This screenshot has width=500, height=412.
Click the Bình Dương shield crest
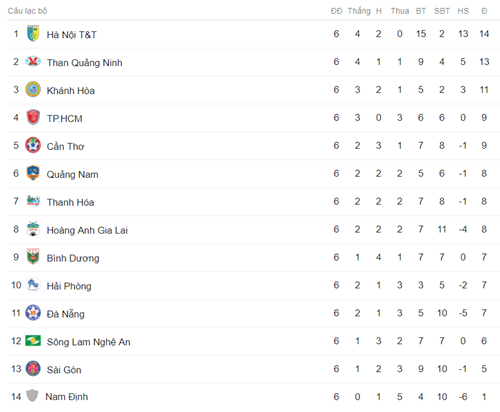[x=33, y=257]
